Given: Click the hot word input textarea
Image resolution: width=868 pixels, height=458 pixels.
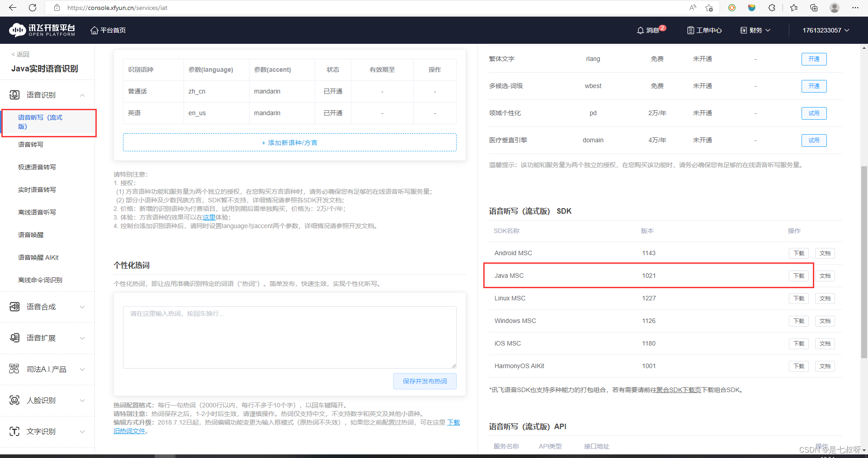Looking at the screenshot, I should (289, 337).
